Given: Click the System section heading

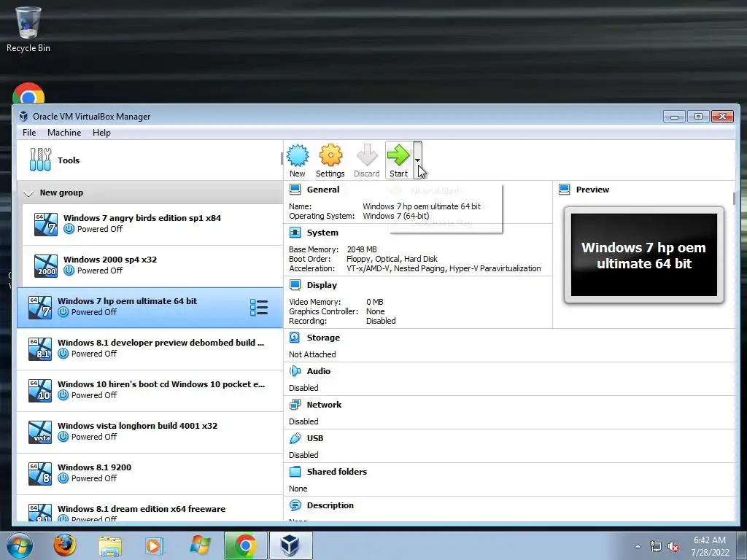Looking at the screenshot, I should click(x=322, y=233).
